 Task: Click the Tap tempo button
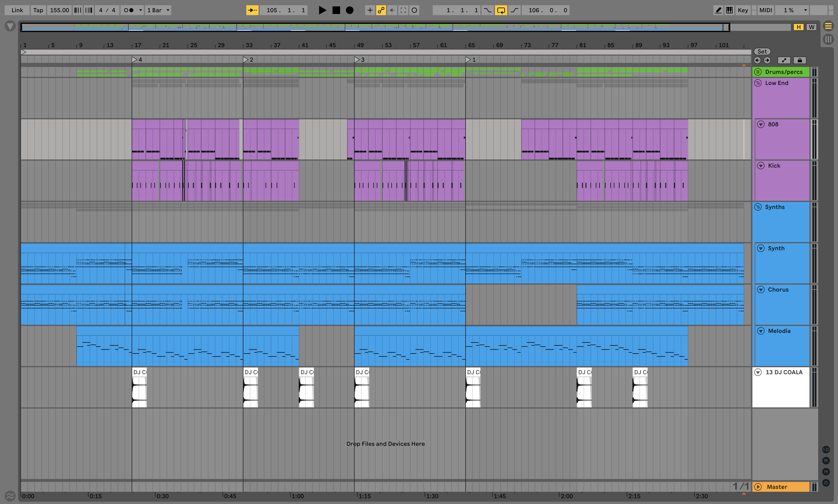click(x=38, y=10)
